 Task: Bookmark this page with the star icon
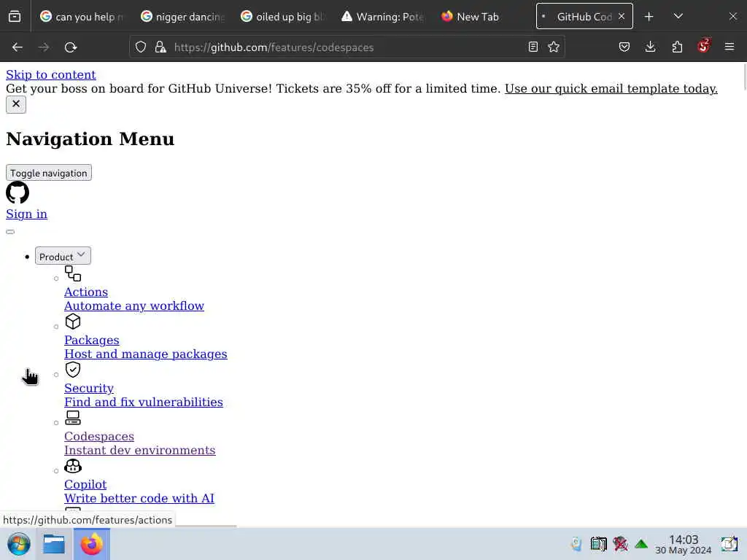(x=554, y=47)
